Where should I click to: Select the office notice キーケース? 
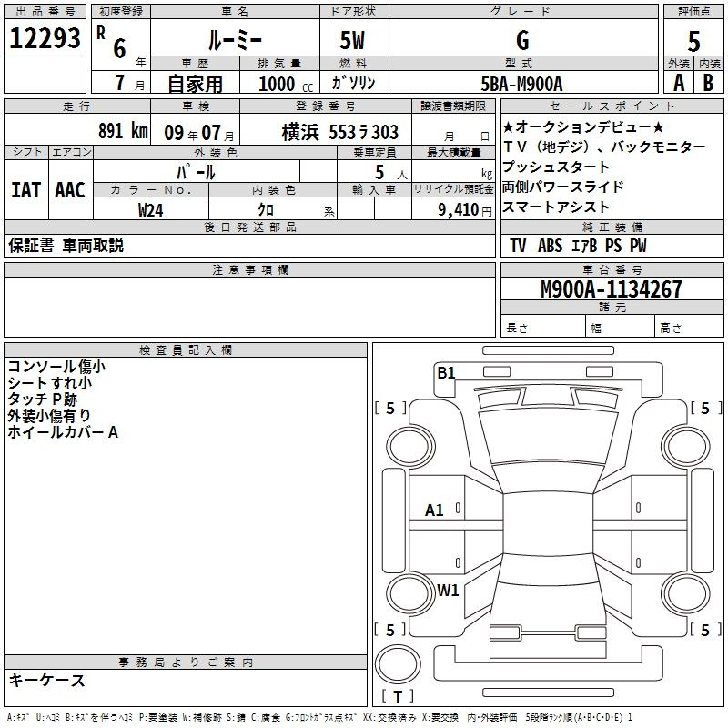point(46,680)
